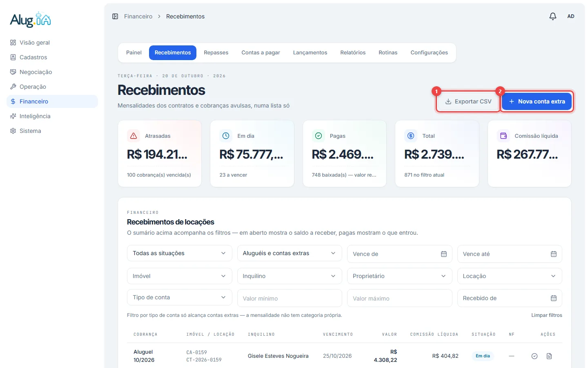This screenshot has height=368, width=588.
Task: Click the Valor mínimo input field
Action: click(x=290, y=298)
